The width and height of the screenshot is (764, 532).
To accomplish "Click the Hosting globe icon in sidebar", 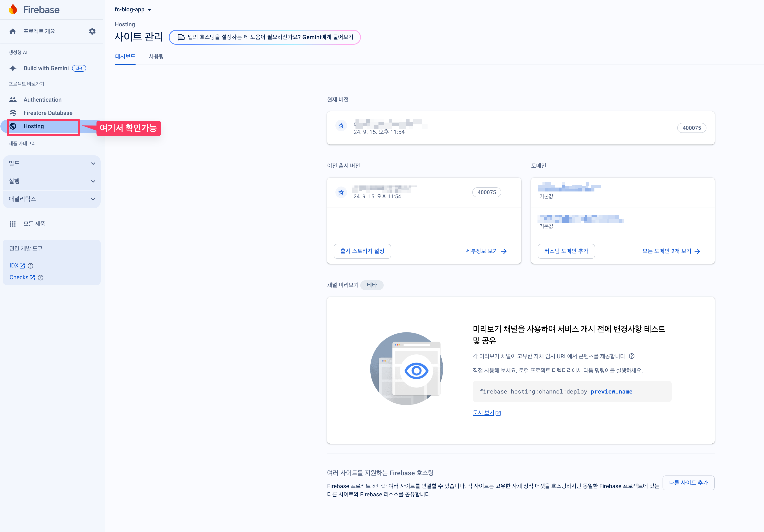I will pos(13,126).
